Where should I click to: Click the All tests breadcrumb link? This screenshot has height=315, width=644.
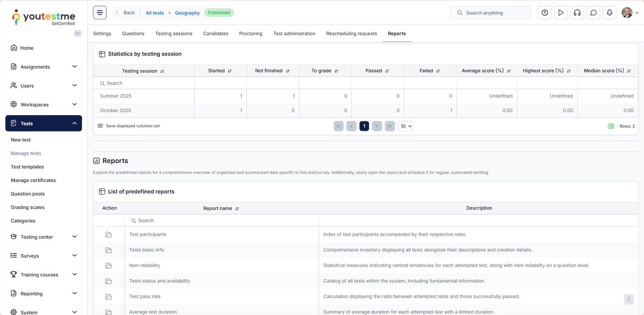[x=155, y=13]
